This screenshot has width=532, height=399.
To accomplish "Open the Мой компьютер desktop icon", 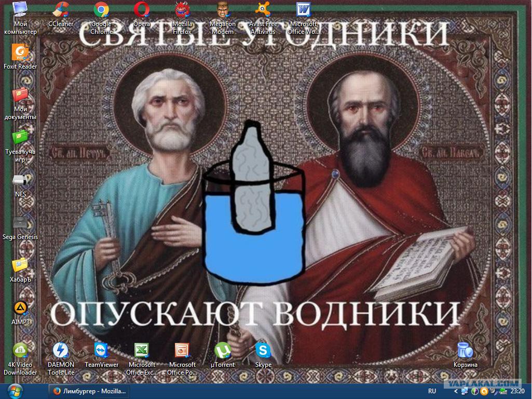I will [x=20, y=18].
